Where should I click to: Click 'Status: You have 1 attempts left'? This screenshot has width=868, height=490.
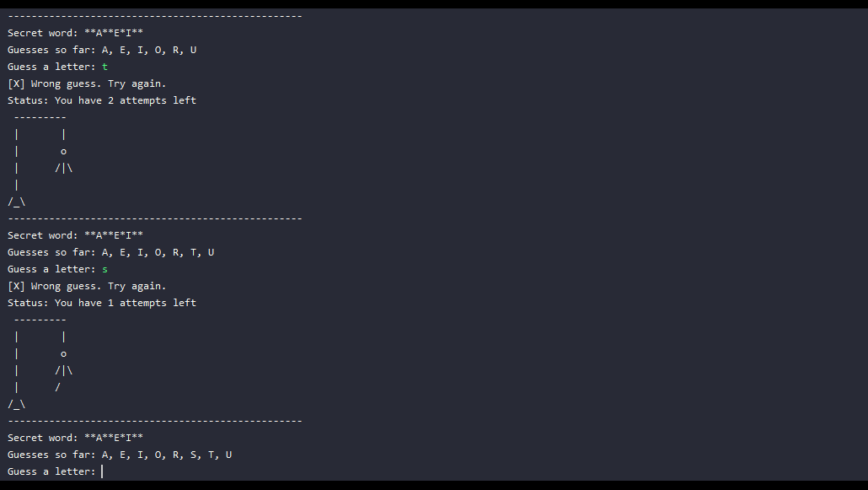click(x=102, y=303)
